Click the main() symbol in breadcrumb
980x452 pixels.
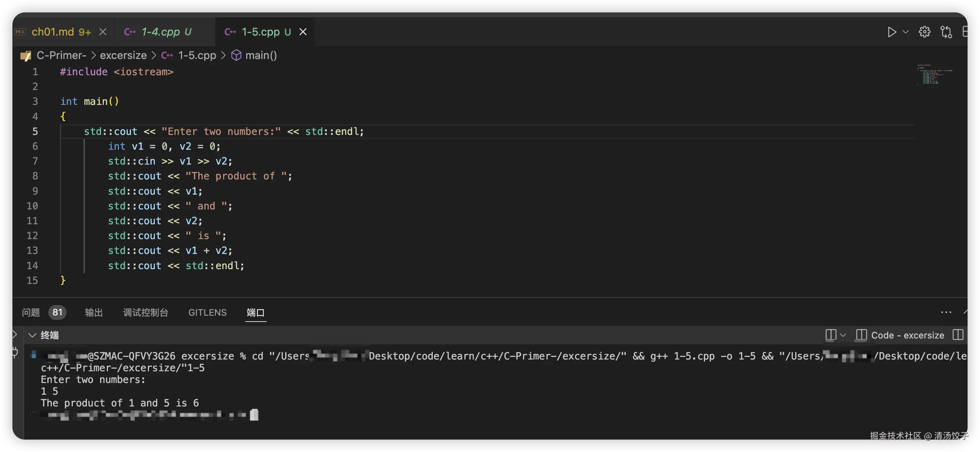pyautogui.click(x=261, y=56)
